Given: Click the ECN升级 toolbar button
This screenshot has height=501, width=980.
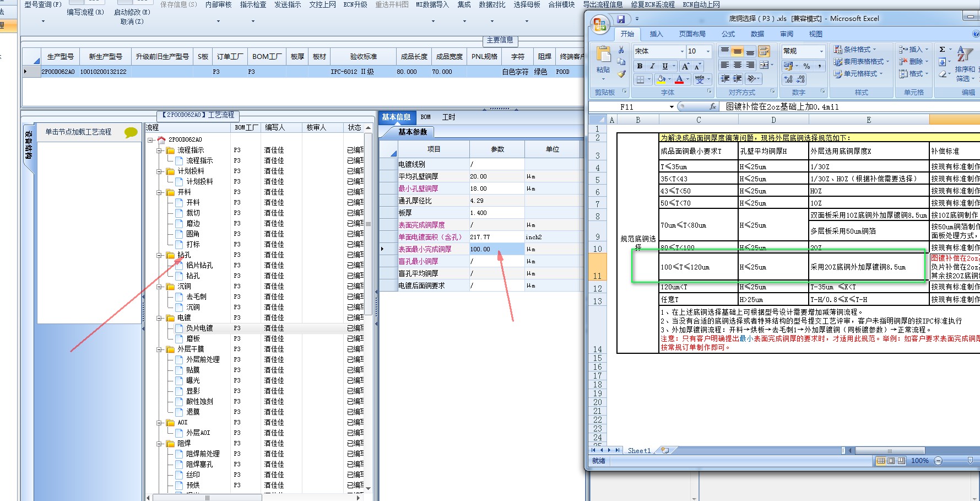Looking at the screenshot, I should click(355, 4).
